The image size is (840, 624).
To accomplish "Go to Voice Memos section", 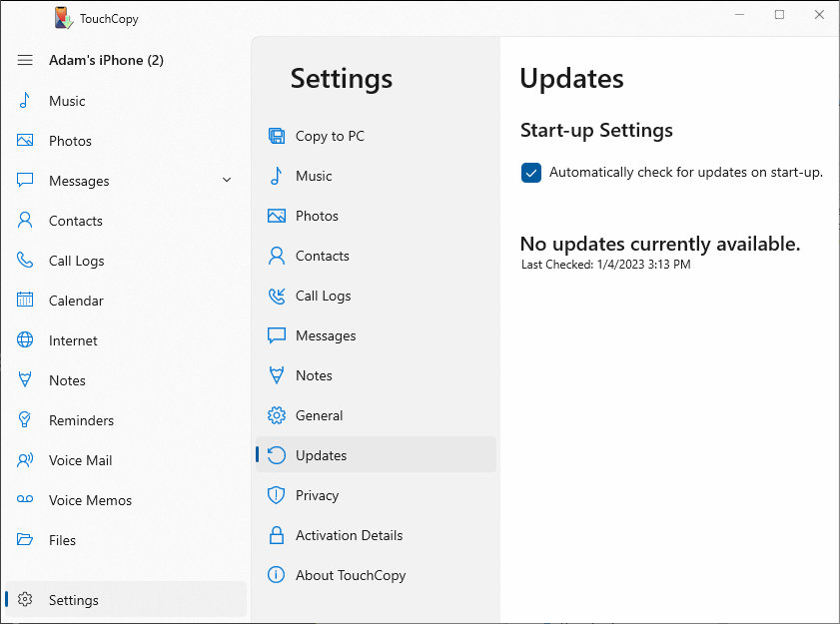I will tap(126, 499).
